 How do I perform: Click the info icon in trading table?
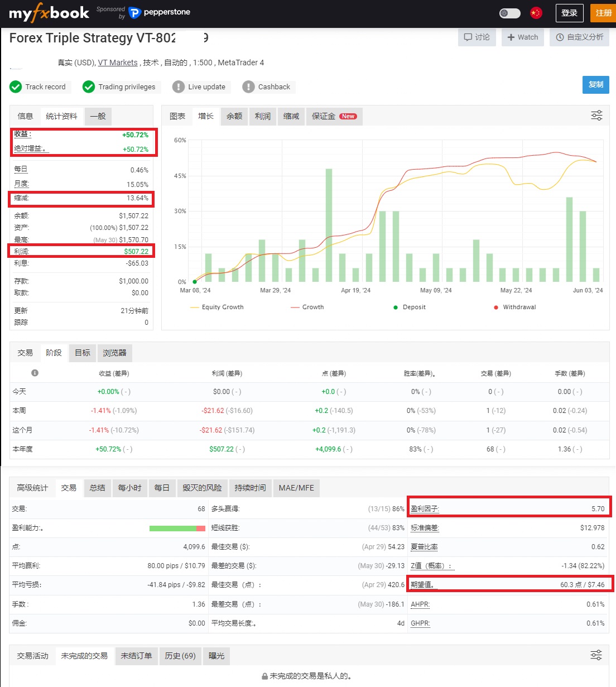tap(35, 373)
